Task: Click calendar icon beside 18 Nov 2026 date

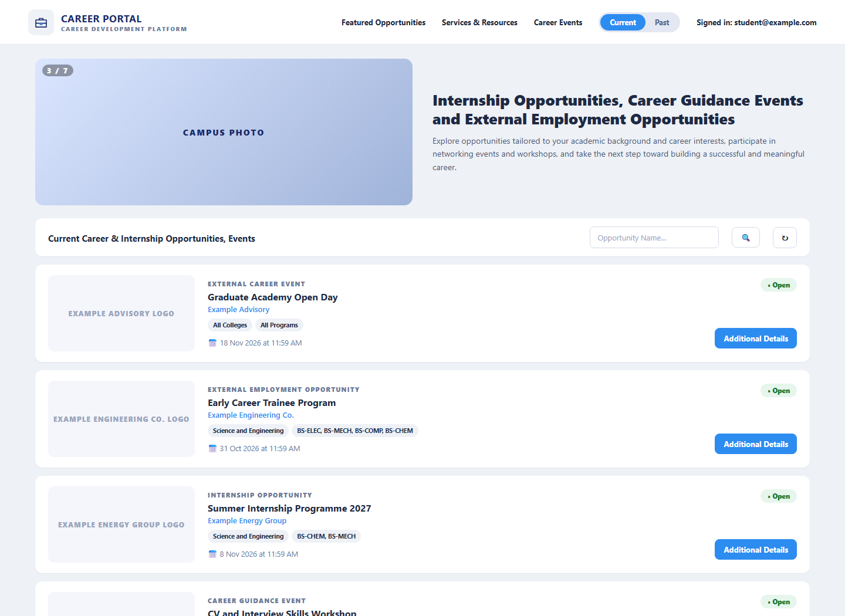Action: 212,343
